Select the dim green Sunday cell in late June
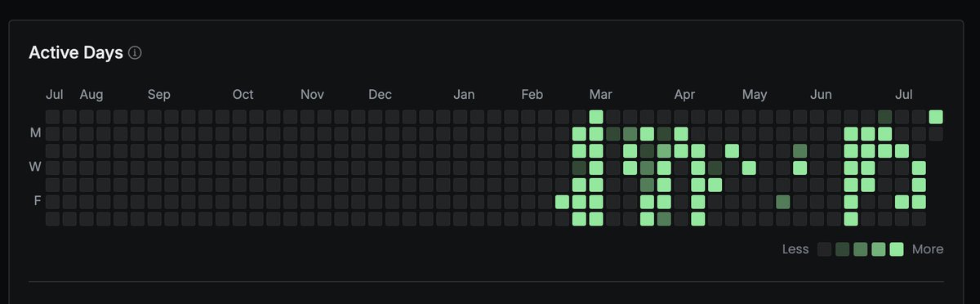The height and width of the screenshot is (304, 980). (885, 117)
